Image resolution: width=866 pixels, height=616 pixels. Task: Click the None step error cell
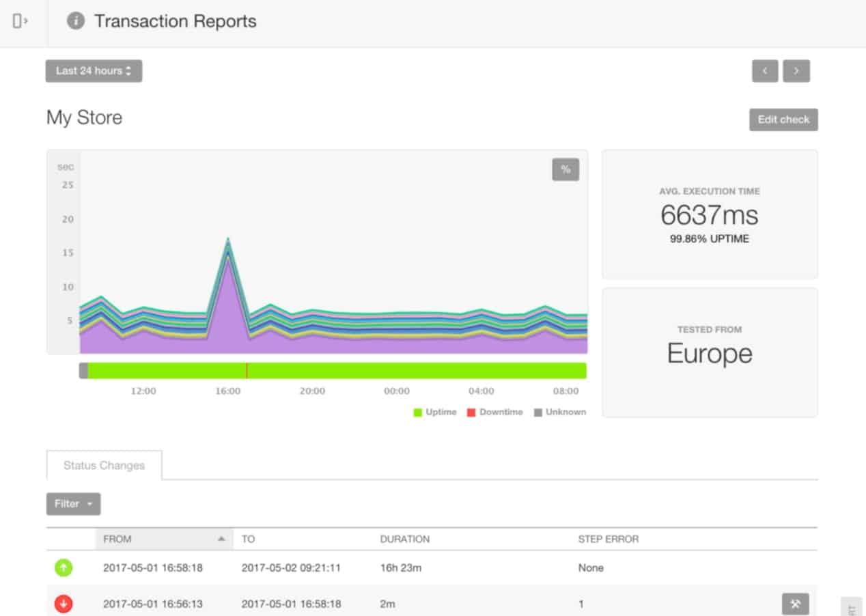pos(591,568)
